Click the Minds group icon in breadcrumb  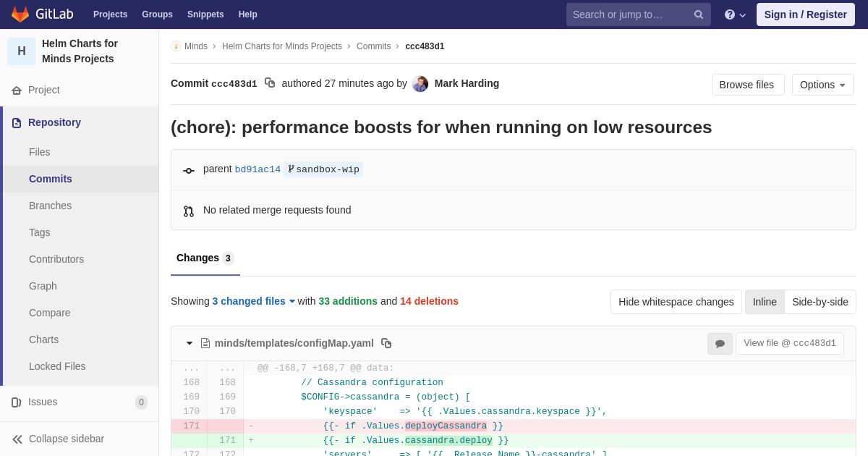click(176, 46)
